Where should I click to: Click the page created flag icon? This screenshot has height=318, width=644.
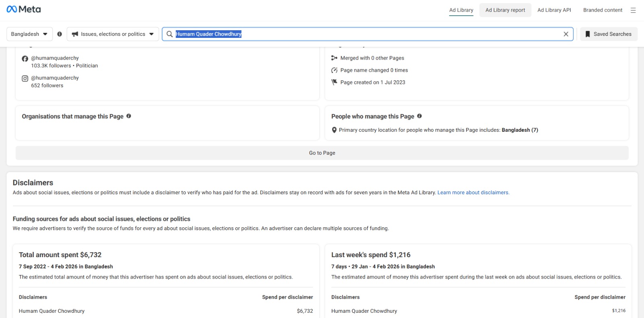334,82
